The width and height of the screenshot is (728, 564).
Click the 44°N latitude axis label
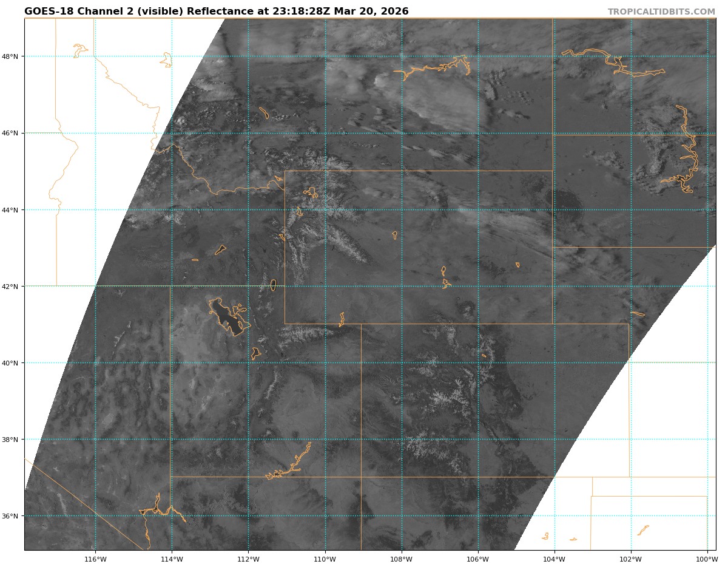pos(12,210)
